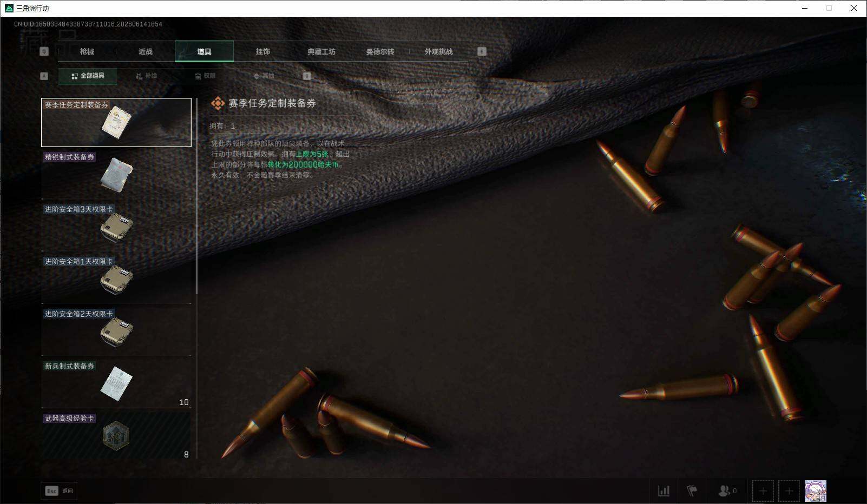Viewport: 867px width, 504px height.
Task: Close the 三角洲行动 window
Action: click(x=854, y=8)
